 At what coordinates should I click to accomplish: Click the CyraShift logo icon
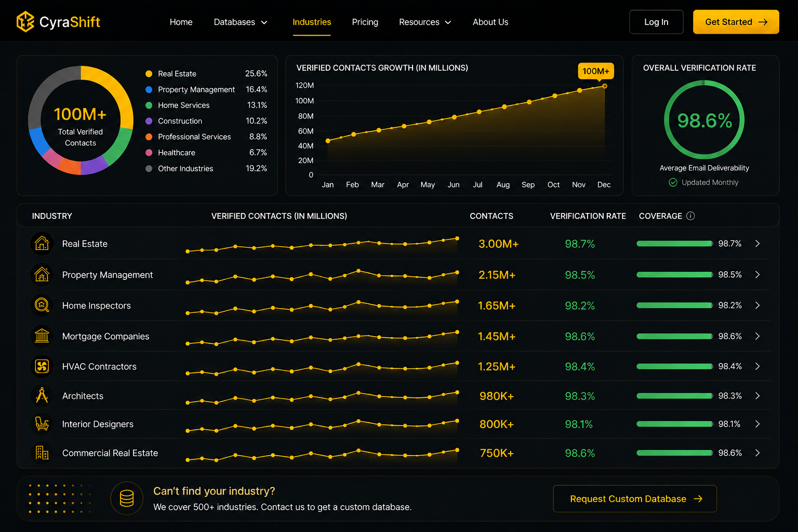click(x=25, y=22)
